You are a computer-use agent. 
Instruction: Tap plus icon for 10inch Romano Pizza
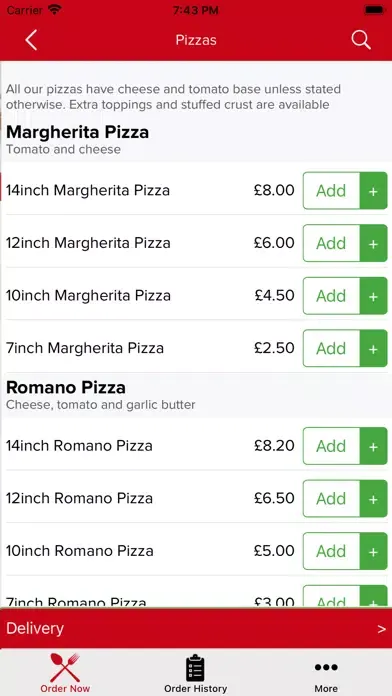[x=373, y=551]
